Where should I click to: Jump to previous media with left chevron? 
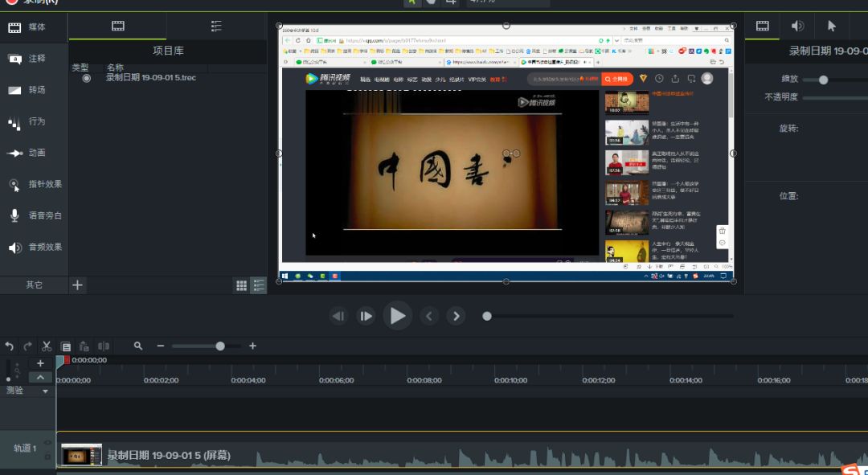428,316
